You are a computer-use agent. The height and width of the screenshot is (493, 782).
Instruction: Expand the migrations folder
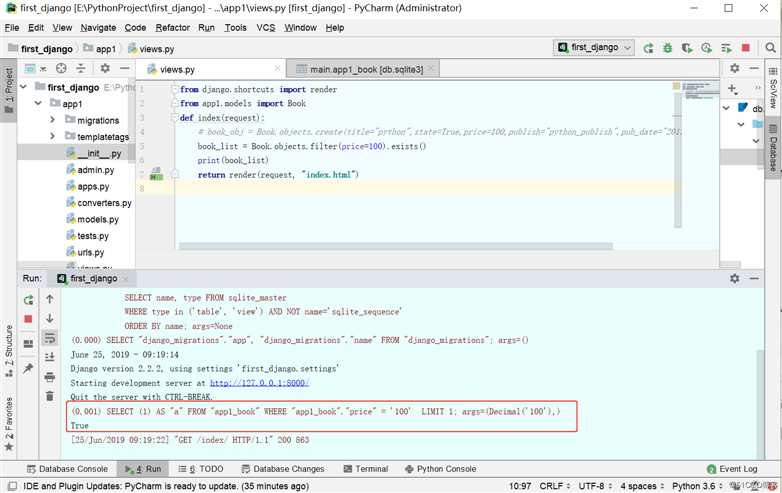52,120
